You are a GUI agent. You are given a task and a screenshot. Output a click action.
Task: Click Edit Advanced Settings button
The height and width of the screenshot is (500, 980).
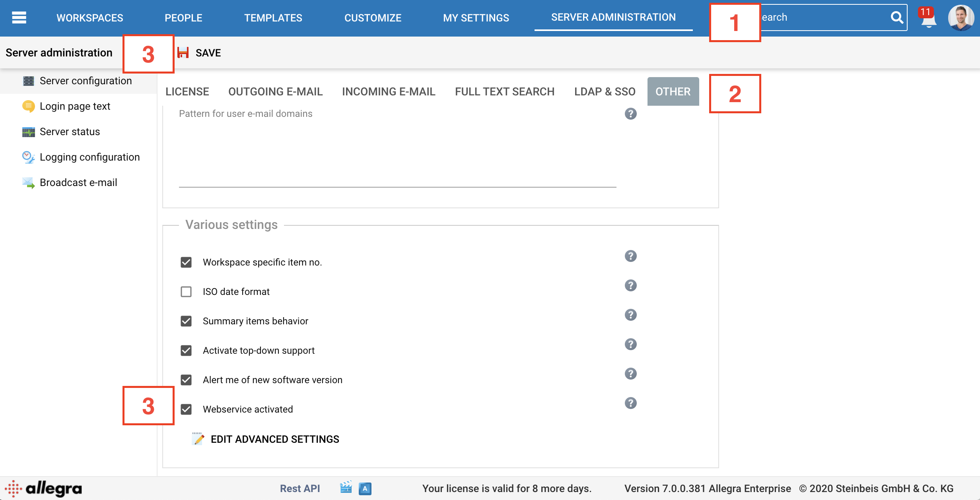pos(274,439)
